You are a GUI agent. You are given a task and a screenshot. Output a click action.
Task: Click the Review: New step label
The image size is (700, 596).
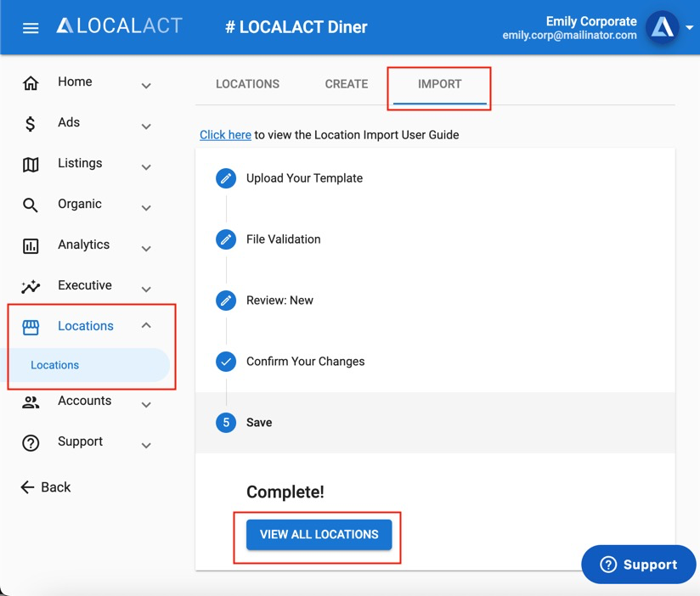coord(279,301)
